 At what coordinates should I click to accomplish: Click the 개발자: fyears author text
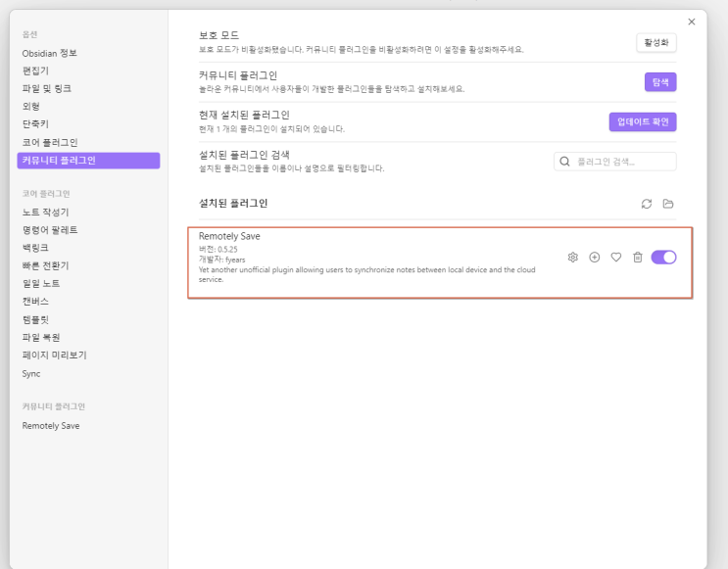pos(222,260)
